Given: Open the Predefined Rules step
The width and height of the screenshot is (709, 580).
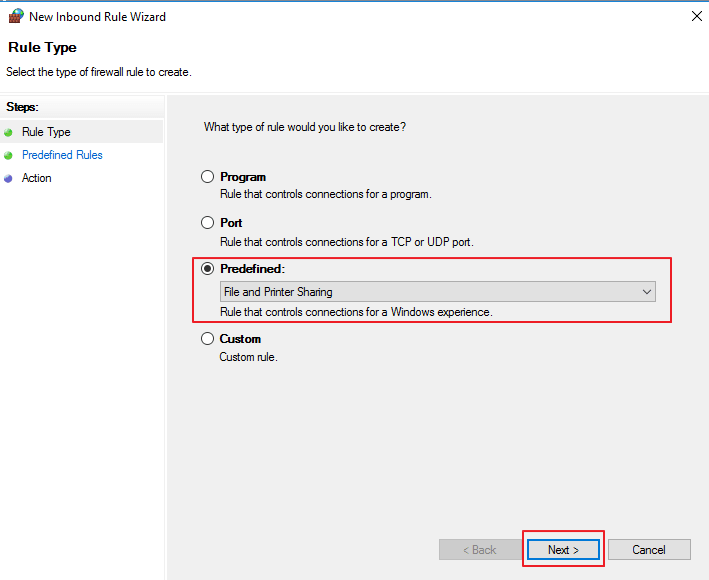Looking at the screenshot, I should click(62, 155).
